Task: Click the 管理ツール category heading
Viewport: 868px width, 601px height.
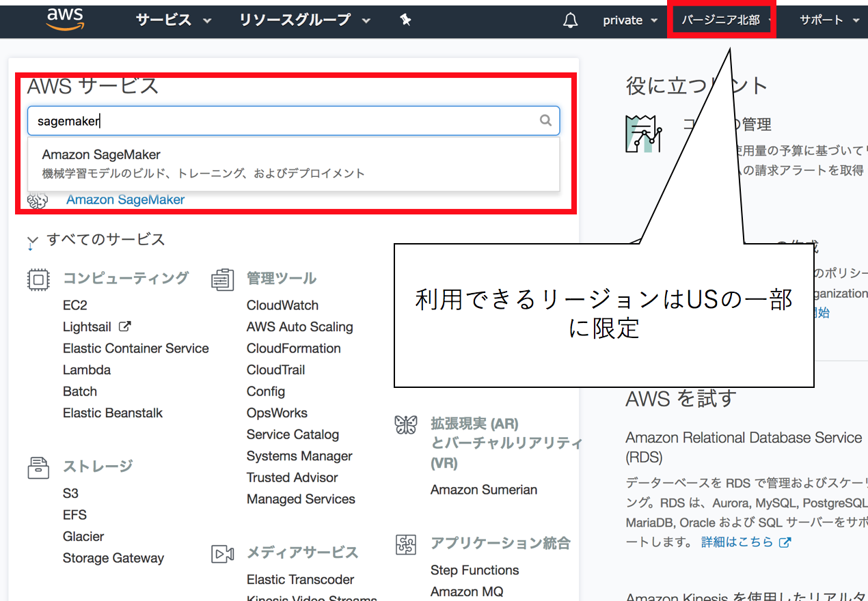Action: (x=282, y=279)
